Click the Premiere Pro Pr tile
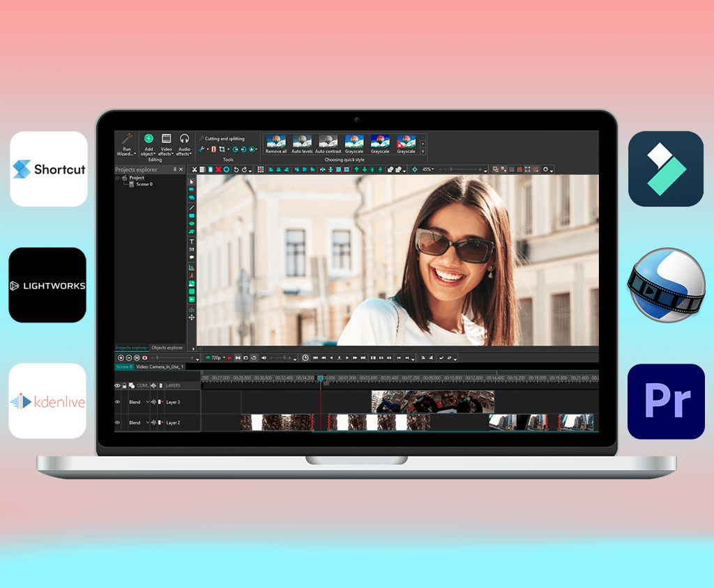The height and width of the screenshot is (588, 714). point(666,401)
